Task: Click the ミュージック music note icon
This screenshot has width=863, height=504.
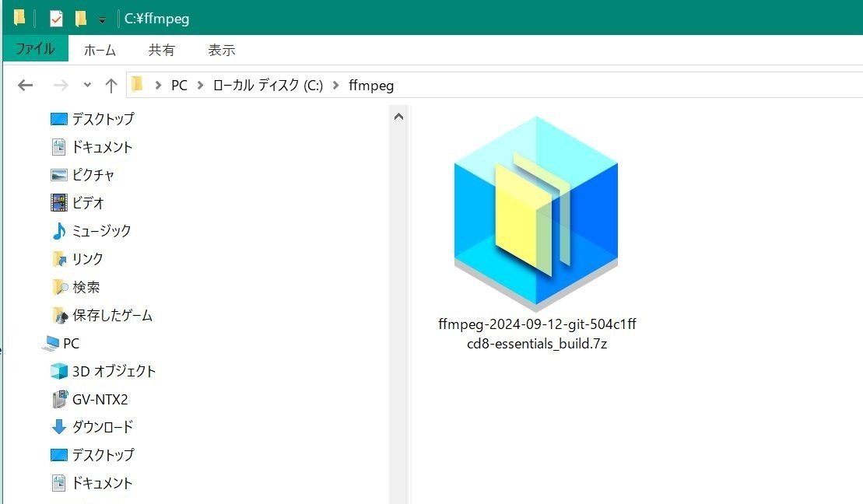Action: coord(59,230)
